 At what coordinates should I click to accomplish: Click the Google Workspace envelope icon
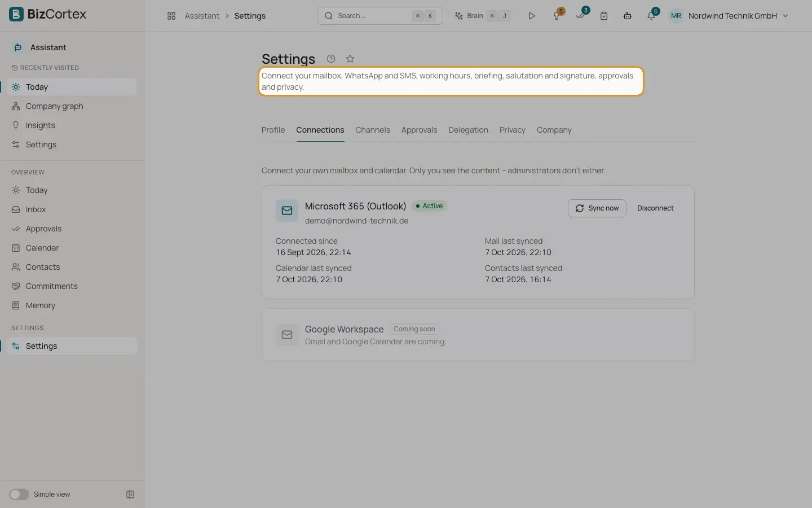tap(287, 335)
